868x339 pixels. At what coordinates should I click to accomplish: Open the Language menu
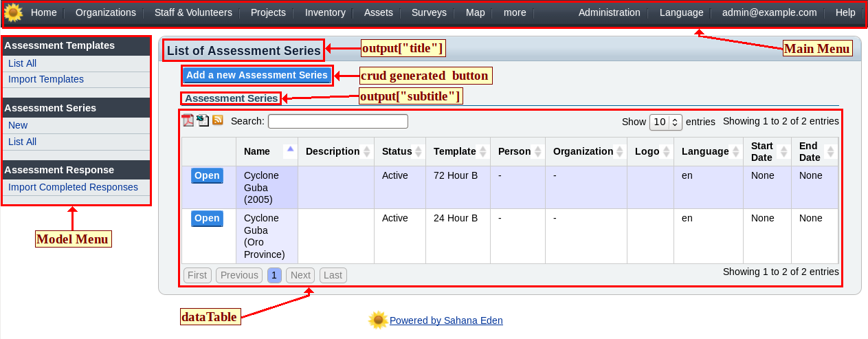pos(681,12)
